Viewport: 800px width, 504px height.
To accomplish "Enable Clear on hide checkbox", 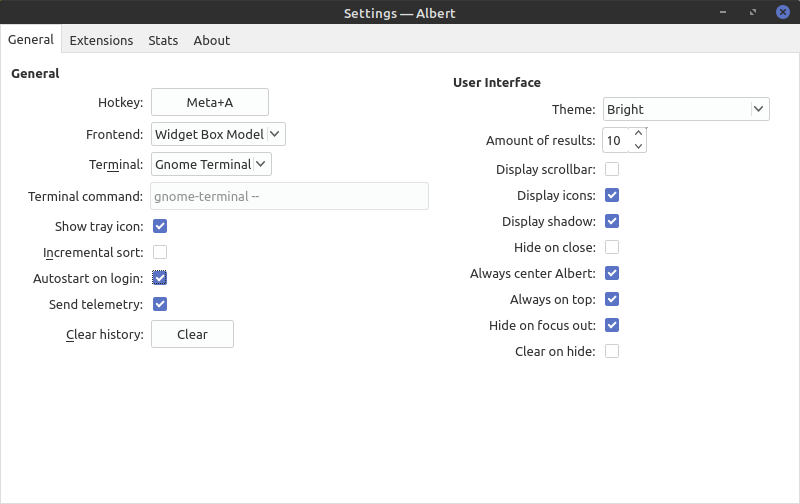I will 612,351.
